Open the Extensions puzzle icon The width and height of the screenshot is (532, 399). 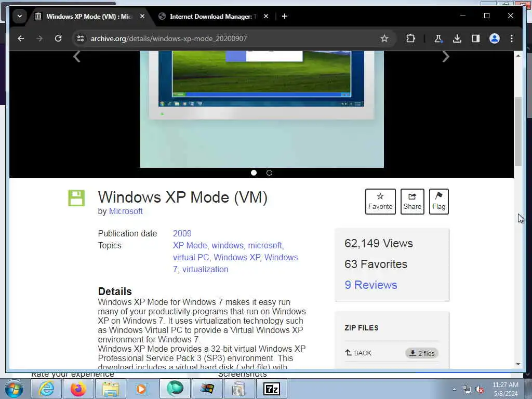click(410, 38)
